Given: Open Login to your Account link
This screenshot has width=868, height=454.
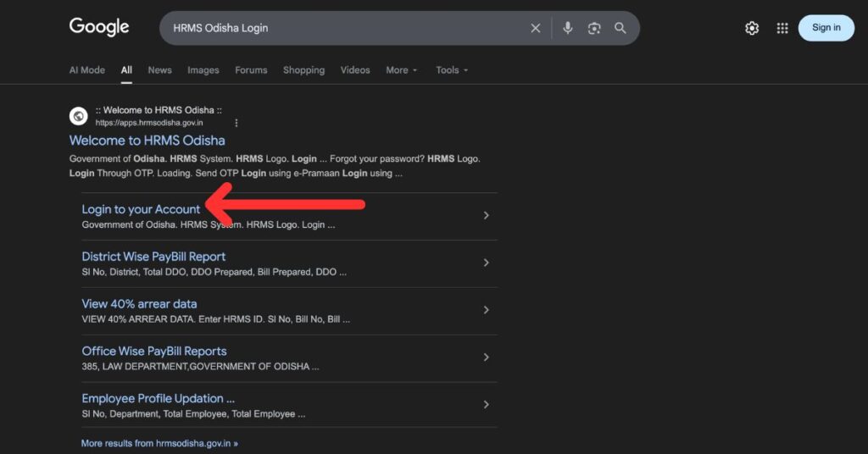Looking at the screenshot, I should (141, 209).
